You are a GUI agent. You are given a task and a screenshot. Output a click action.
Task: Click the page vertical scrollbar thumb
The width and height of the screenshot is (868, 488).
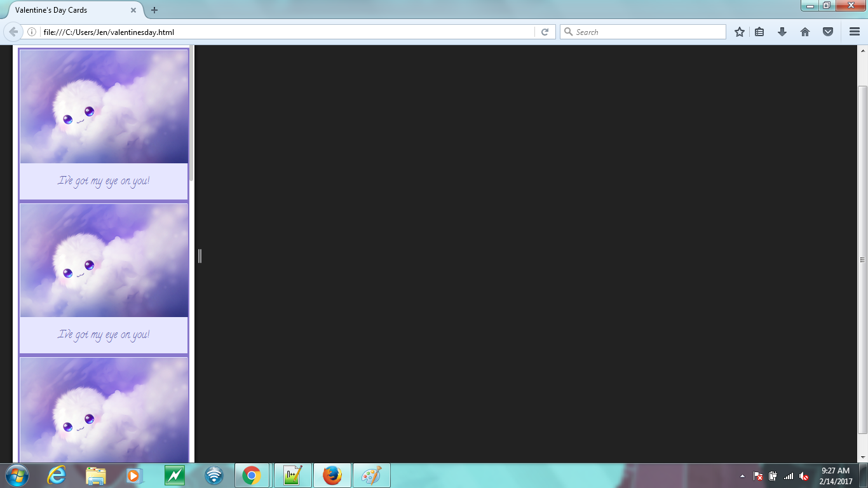[x=862, y=259]
